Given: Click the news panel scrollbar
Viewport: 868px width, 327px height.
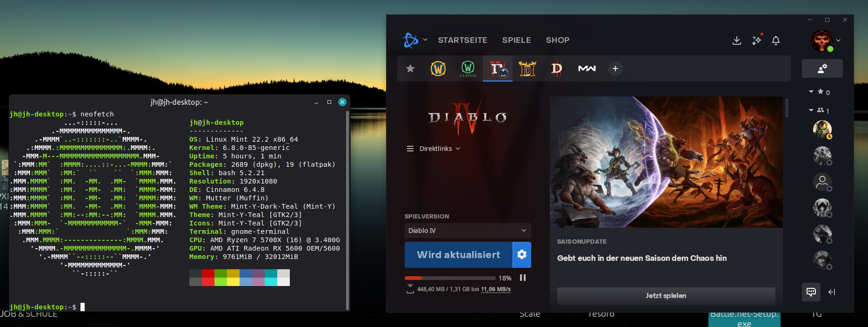Looking at the screenshot, I should tap(787, 108).
